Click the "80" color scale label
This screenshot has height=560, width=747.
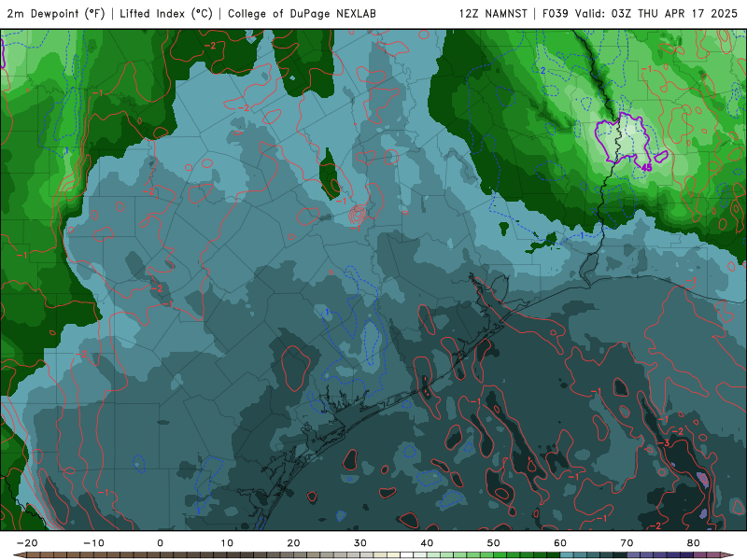coord(694,543)
